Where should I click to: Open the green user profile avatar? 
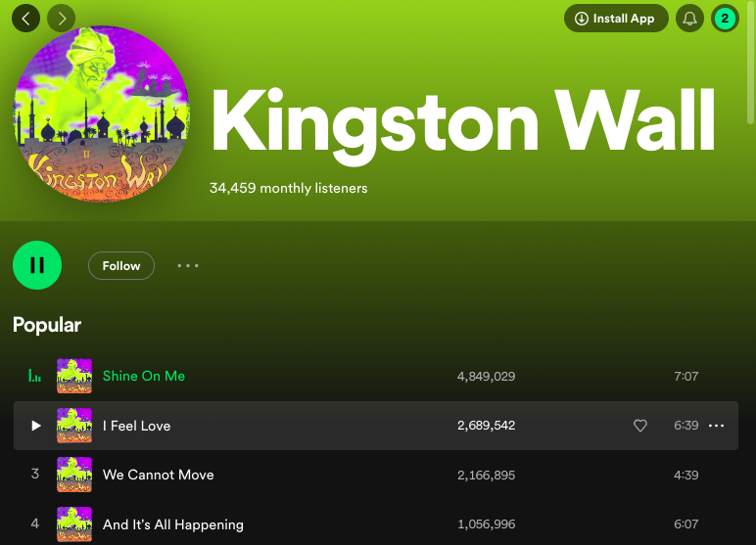(725, 19)
